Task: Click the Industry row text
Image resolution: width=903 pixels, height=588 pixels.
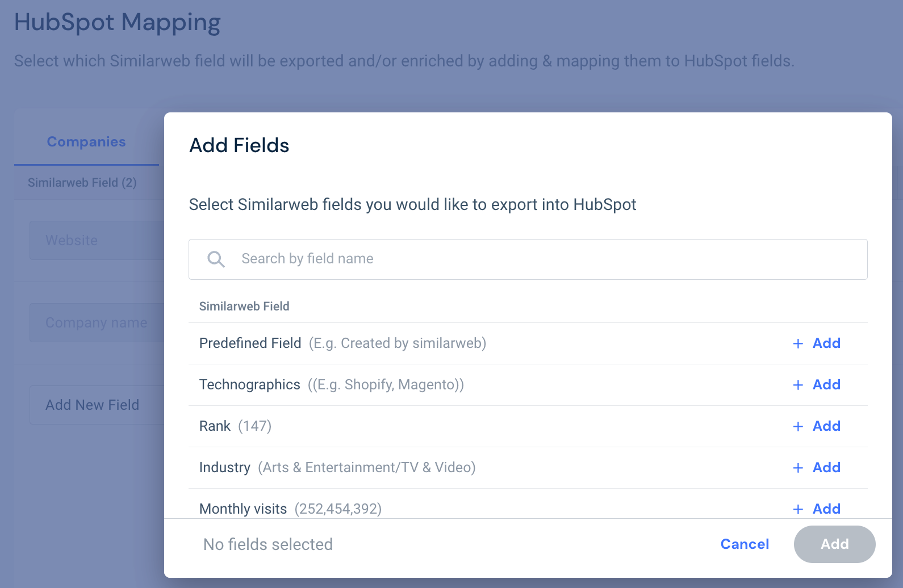Action: pos(337,468)
